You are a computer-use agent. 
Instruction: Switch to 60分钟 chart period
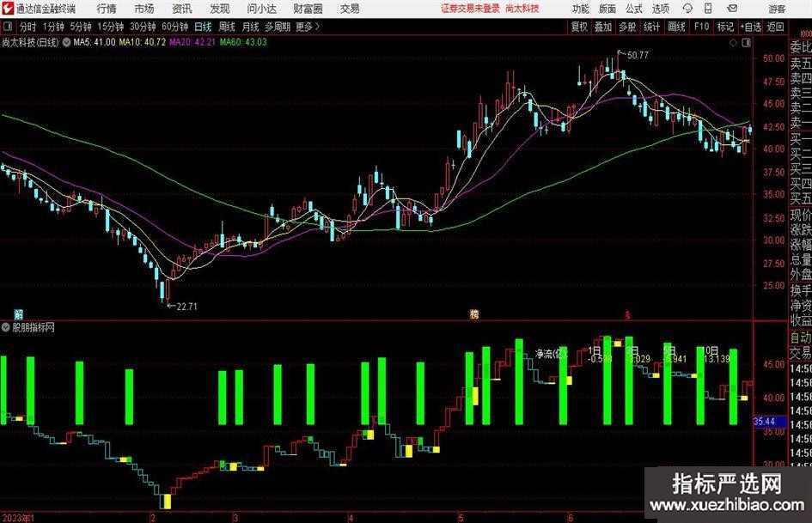tap(175, 27)
